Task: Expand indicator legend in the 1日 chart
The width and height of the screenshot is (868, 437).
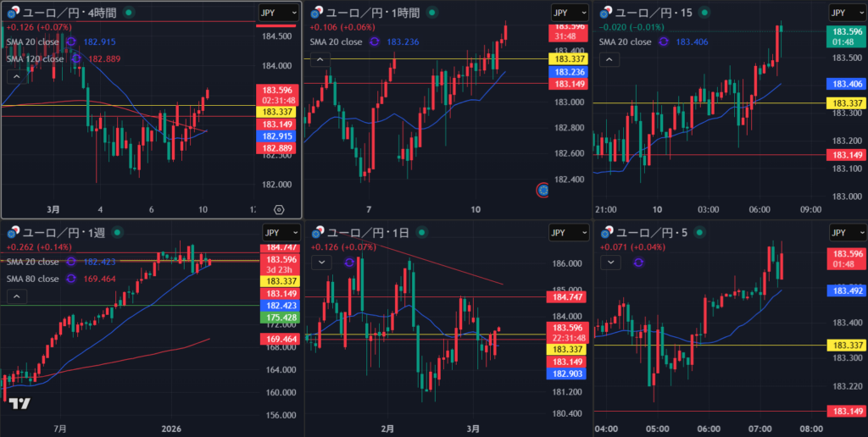Action: click(320, 263)
